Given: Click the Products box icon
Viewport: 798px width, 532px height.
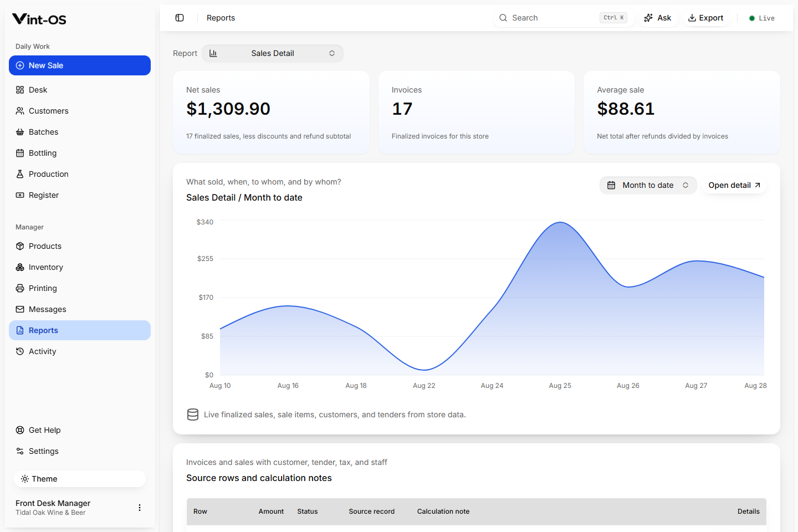Looking at the screenshot, I should click(x=20, y=246).
